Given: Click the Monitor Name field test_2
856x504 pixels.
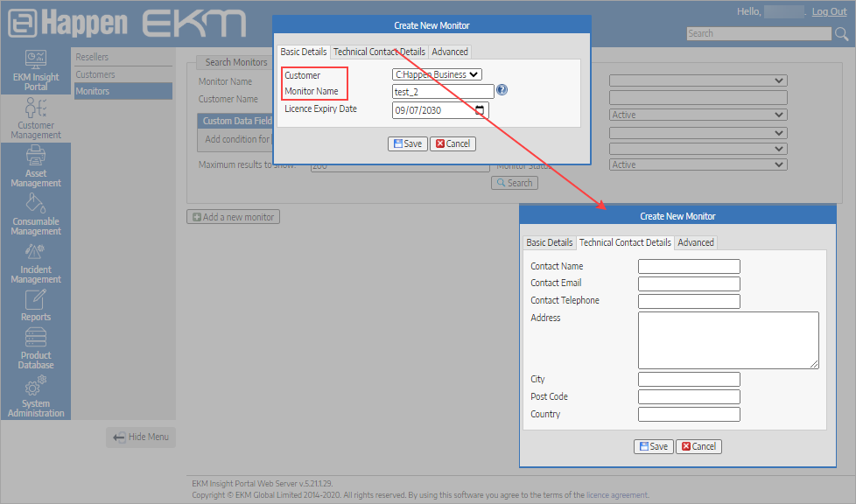Looking at the screenshot, I should (x=443, y=92).
